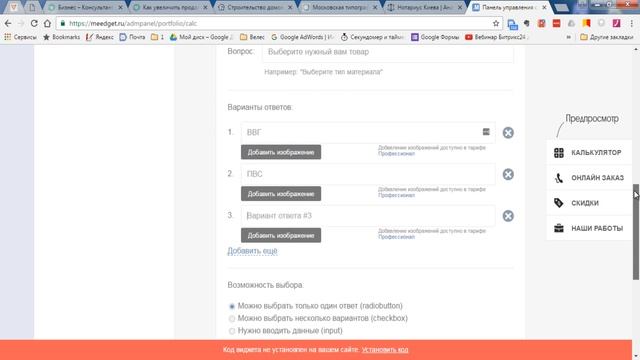Open Профессионал tariff link under option 1
The width and height of the screenshot is (640, 360).
(396, 154)
